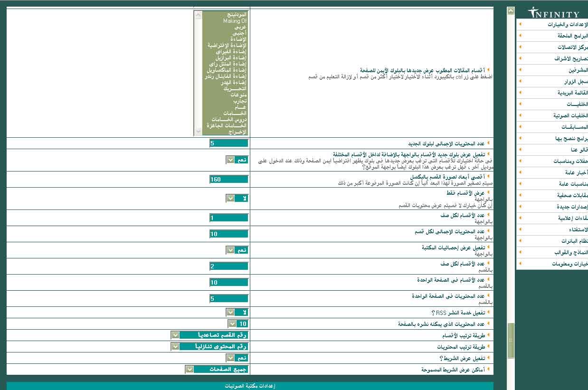Viewport: 588px width, 390px height.
Task: Select النماذج والقوالب in the sidebar
Action: [x=552, y=253]
